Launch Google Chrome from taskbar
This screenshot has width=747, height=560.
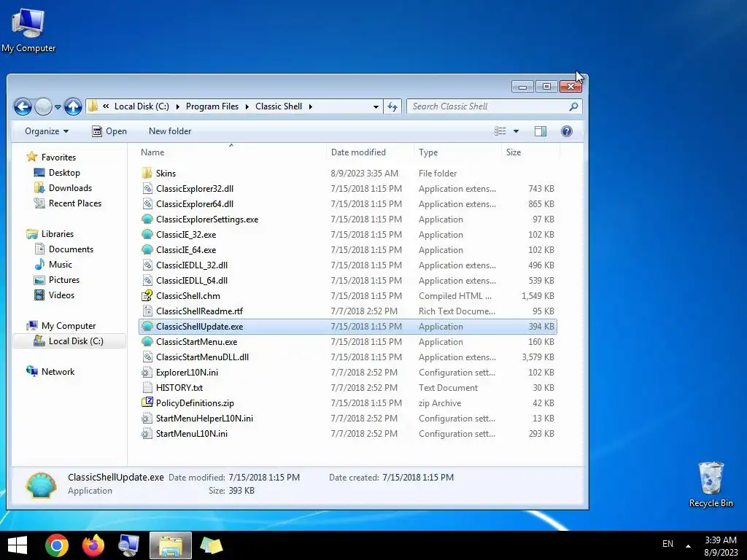coord(57,545)
